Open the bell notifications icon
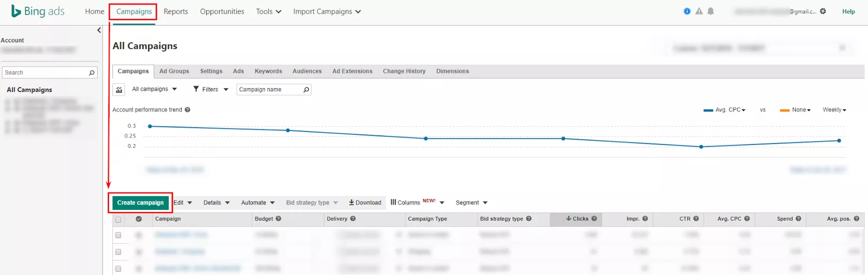This screenshot has width=868, height=275. [x=711, y=11]
